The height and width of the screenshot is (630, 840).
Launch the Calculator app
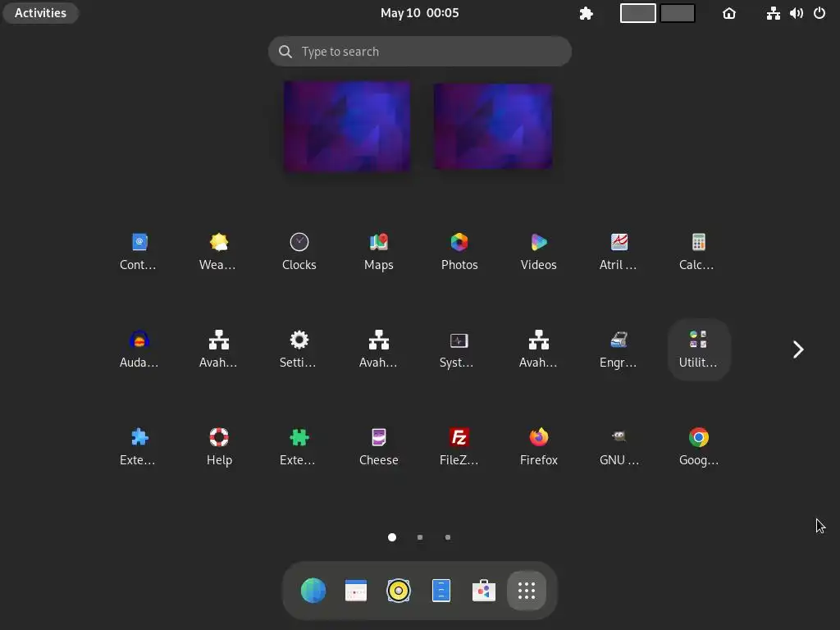coord(699,252)
